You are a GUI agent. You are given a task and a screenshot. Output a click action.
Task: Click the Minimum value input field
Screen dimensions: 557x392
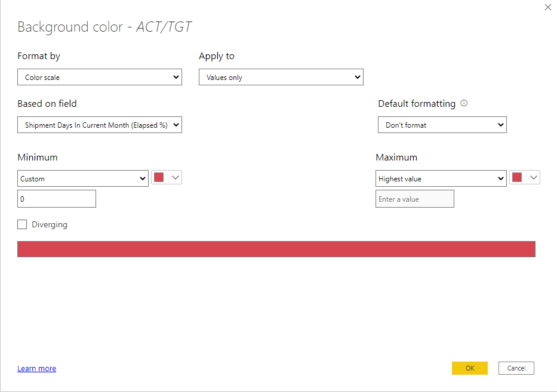[x=57, y=199]
